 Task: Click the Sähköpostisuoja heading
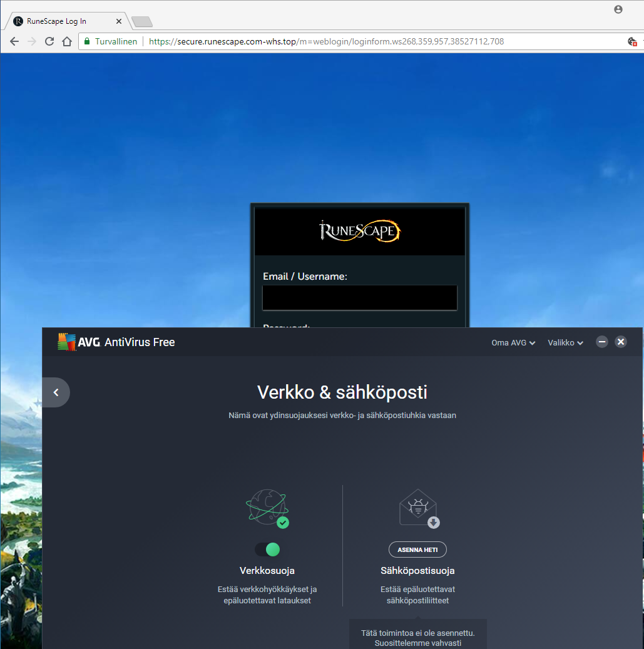tap(417, 571)
